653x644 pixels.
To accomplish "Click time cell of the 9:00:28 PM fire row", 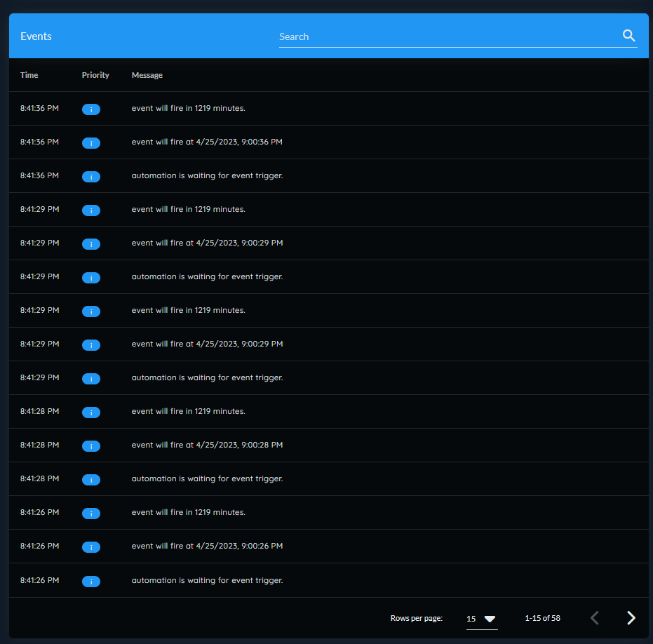I will click(39, 445).
